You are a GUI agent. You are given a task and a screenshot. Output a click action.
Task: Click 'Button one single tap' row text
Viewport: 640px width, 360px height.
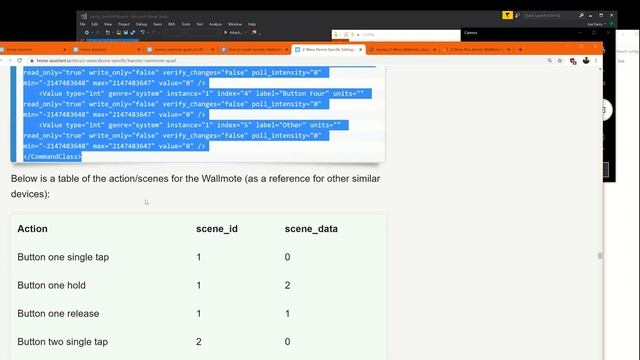point(63,257)
